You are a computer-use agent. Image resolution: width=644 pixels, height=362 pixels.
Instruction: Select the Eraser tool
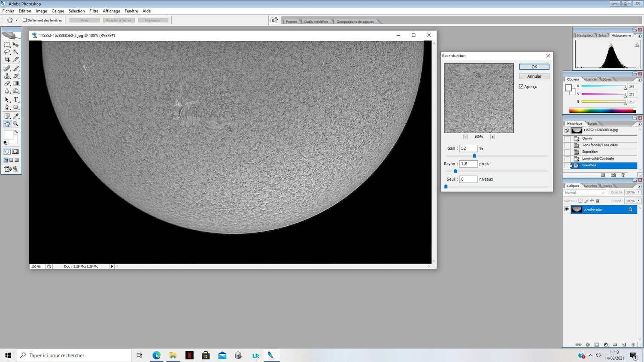coord(7,83)
